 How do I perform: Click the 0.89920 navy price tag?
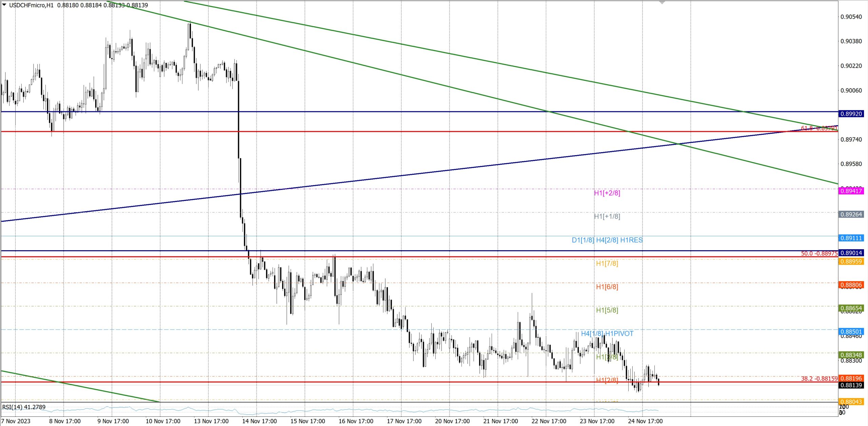[x=851, y=114]
